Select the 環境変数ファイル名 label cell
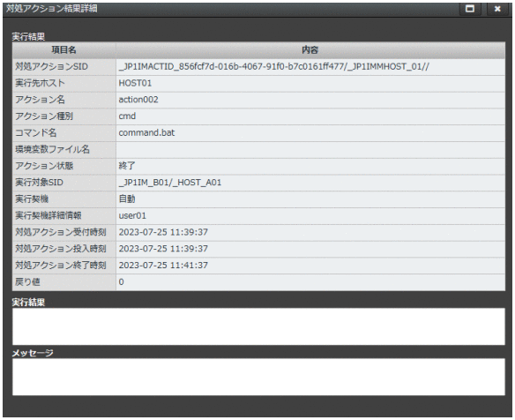 (64, 150)
